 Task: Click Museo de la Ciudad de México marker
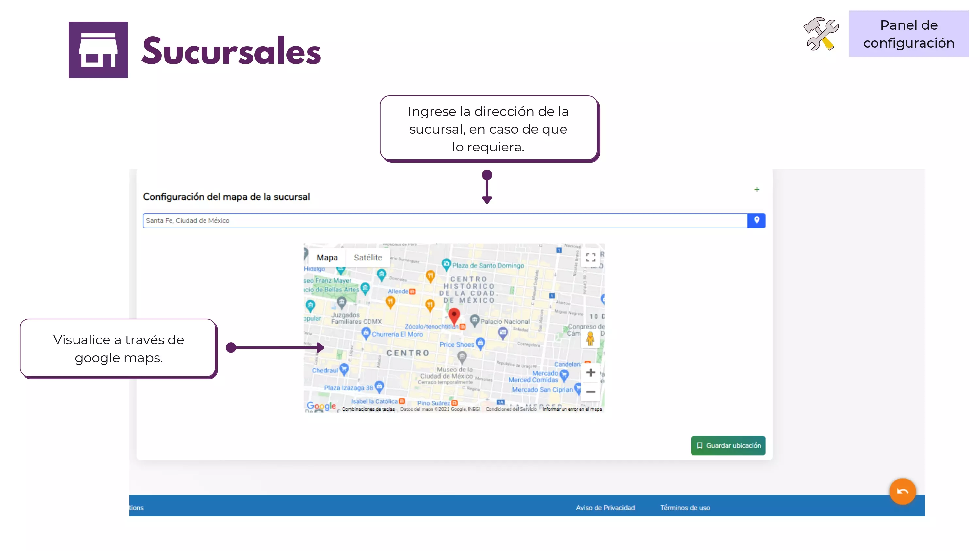tap(462, 357)
